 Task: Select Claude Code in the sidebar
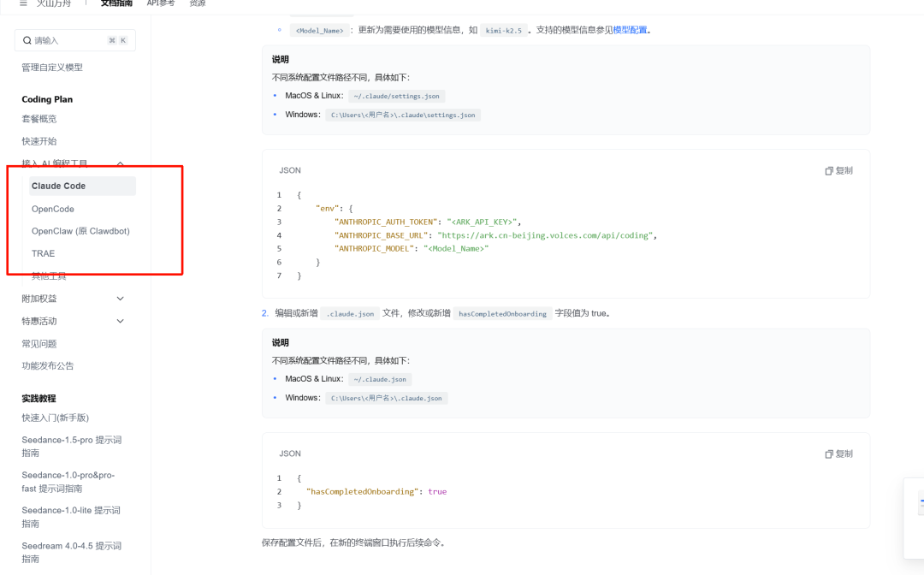coord(58,186)
